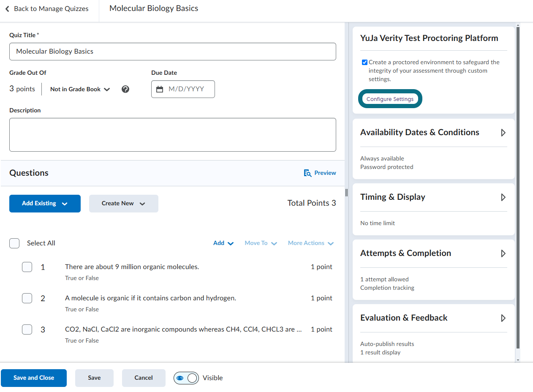Open the Not in Grade Book dropdown
Viewport: 533px width, 392px height.
(80, 89)
